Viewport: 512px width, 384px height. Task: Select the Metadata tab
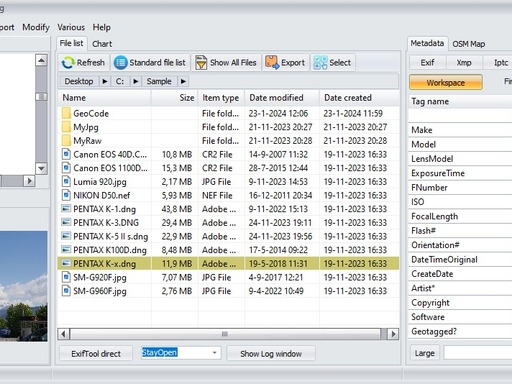427,43
